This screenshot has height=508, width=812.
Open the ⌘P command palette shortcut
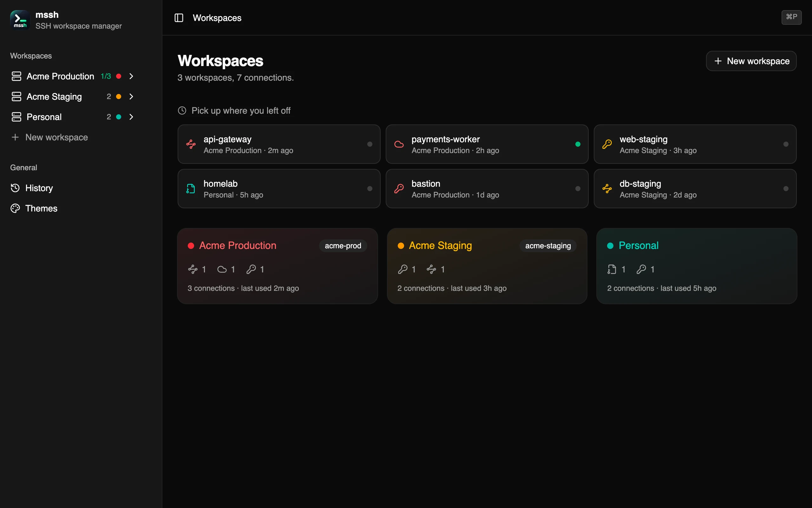pyautogui.click(x=791, y=17)
